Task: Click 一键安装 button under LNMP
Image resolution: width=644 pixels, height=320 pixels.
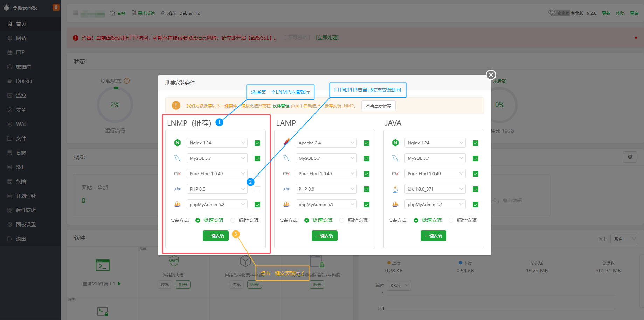Action: pyautogui.click(x=215, y=236)
